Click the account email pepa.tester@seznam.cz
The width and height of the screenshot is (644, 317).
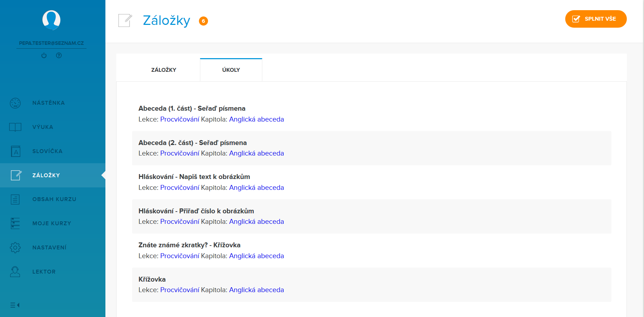(51, 43)
